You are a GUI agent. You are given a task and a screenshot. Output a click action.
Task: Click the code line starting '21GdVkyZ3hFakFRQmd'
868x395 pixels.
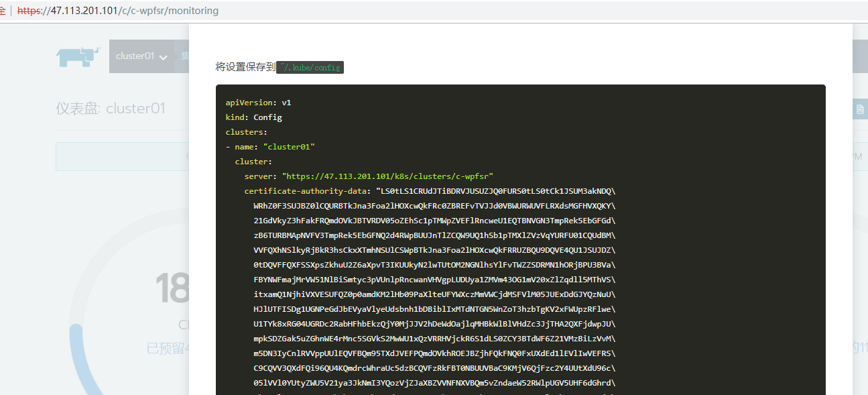434,221
